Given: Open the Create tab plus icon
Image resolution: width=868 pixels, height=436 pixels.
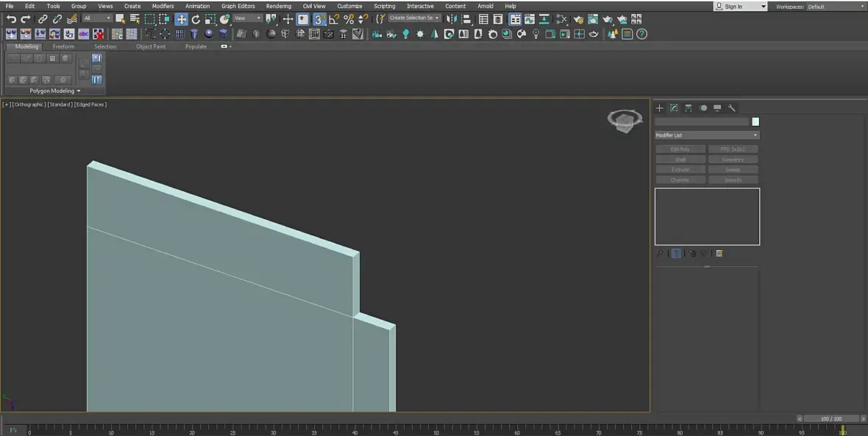Looking at the screenshot, I should 659,108.
